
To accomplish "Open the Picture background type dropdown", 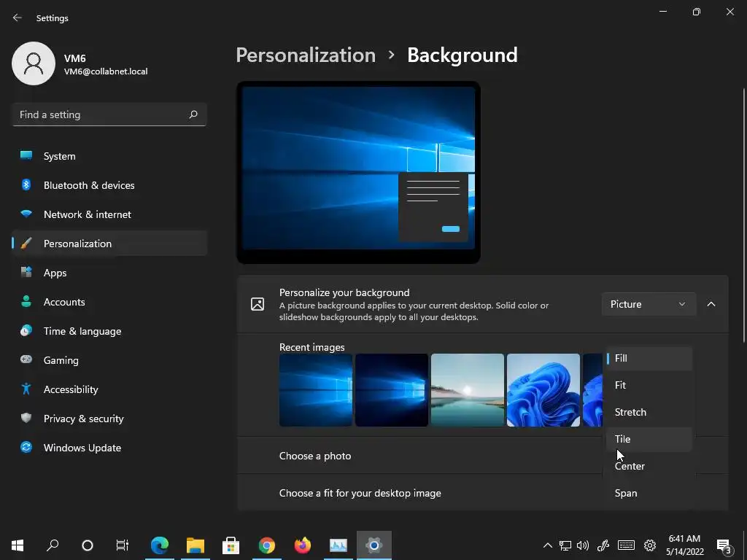I will (649, 304).
